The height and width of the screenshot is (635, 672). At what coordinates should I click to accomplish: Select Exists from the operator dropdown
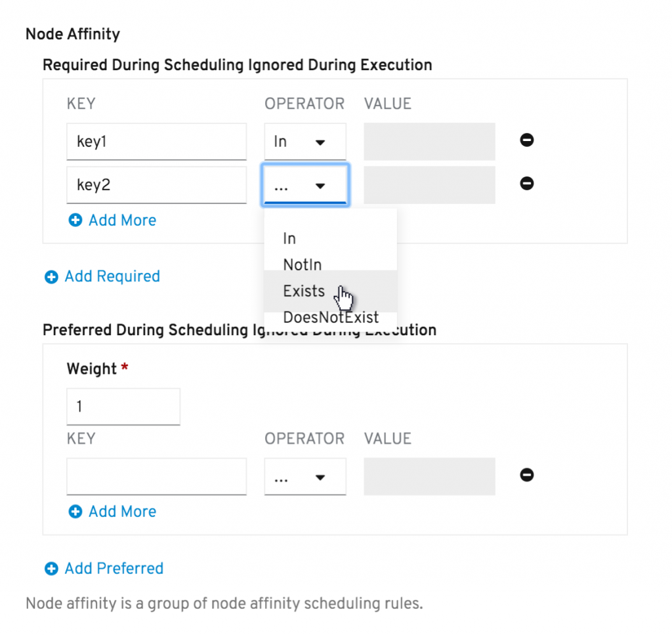[x=304, y=291]
